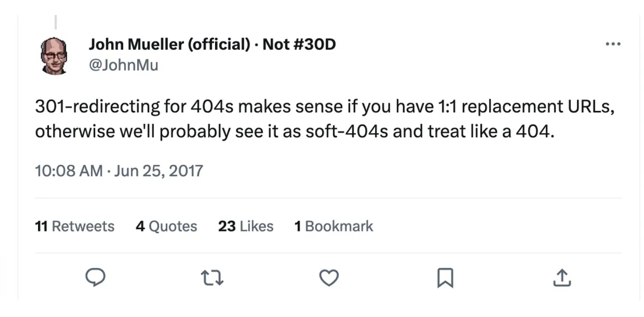Click the reply speech bubble
Screen dimensions: 644x317
(x=95, y=278)
